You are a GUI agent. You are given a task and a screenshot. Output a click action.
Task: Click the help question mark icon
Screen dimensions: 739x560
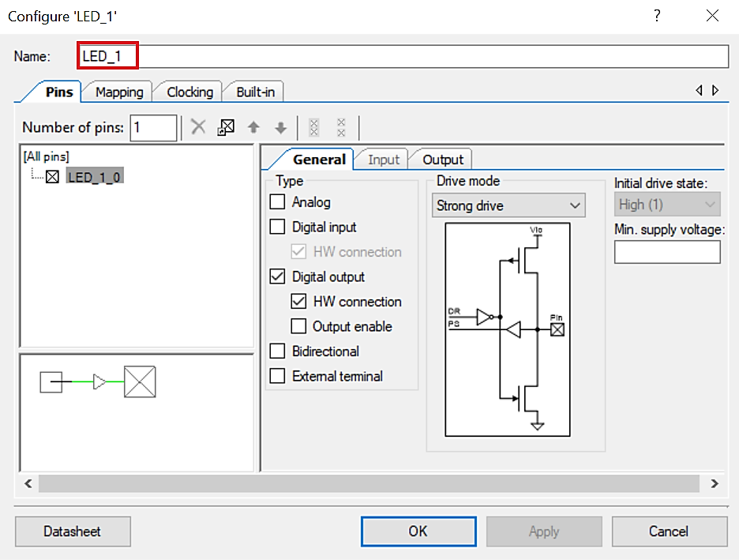point(657,16)
